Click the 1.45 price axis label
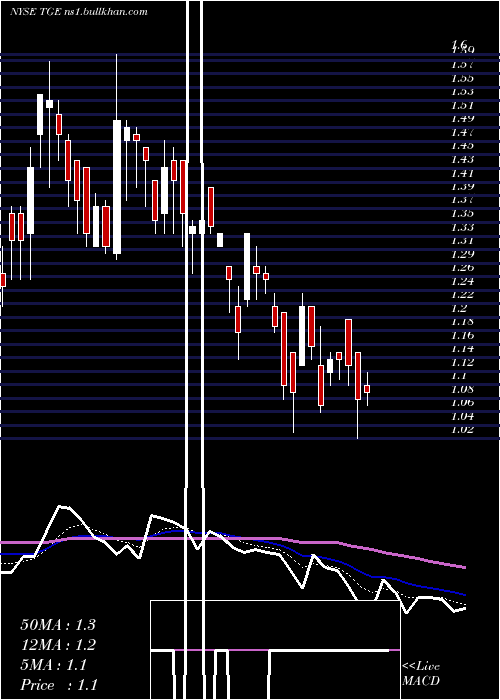This screenshot has width=500, height=700. (462, 146)
